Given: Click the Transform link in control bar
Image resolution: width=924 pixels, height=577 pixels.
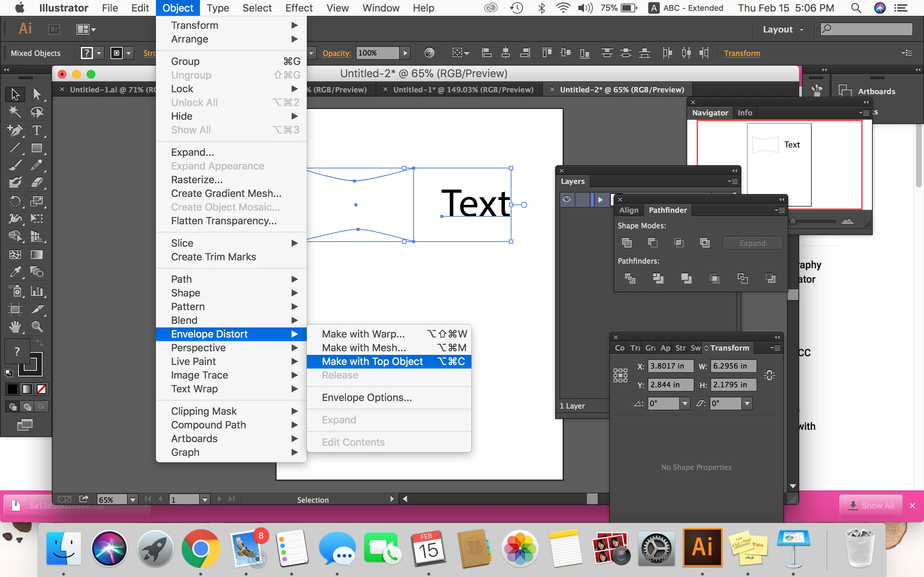Looking at the screenshot, I should 741,53.
